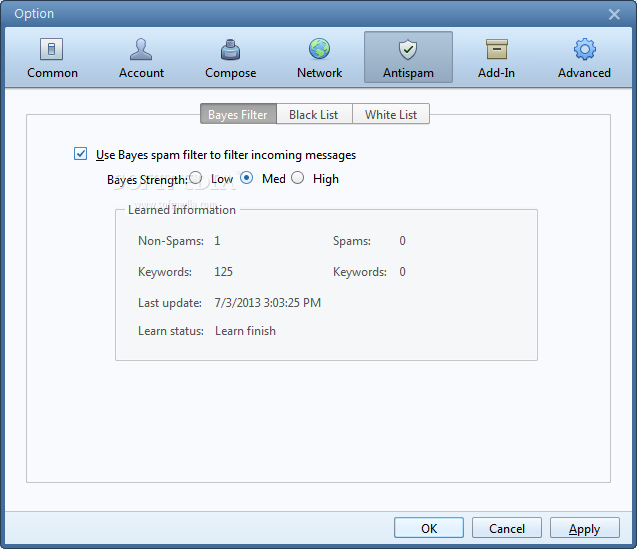Confirm with the OK button
The height and width of the screenshot is (549, 637).
click(x=429, y=528)
